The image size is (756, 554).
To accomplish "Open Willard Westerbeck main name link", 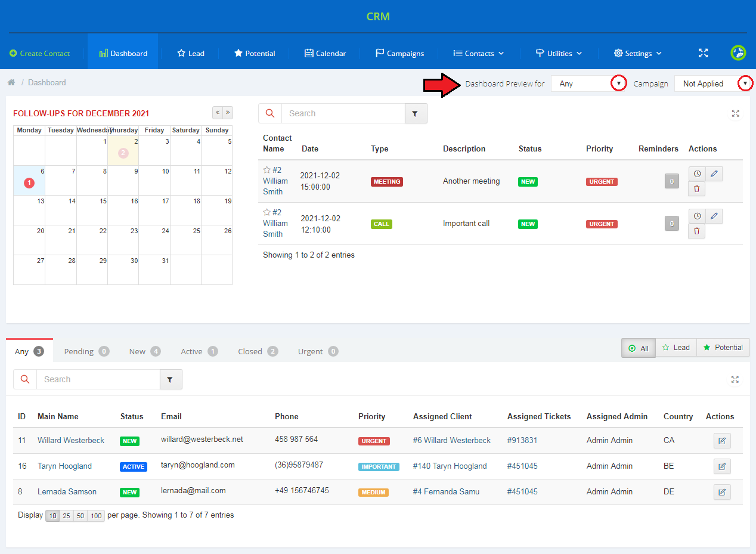I will pos(71,440).
